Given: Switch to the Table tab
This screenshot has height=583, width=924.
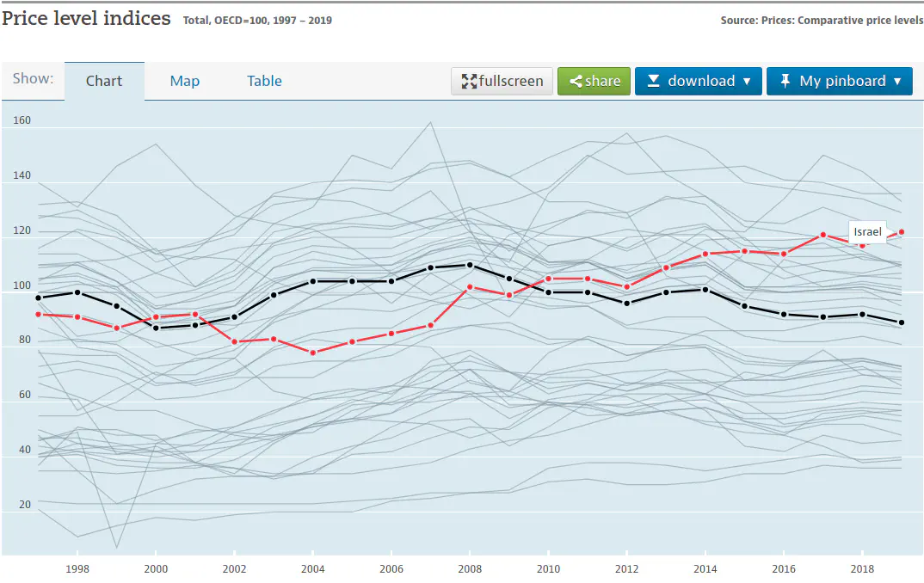Looking at the screenshot, I should pos(264,81).
